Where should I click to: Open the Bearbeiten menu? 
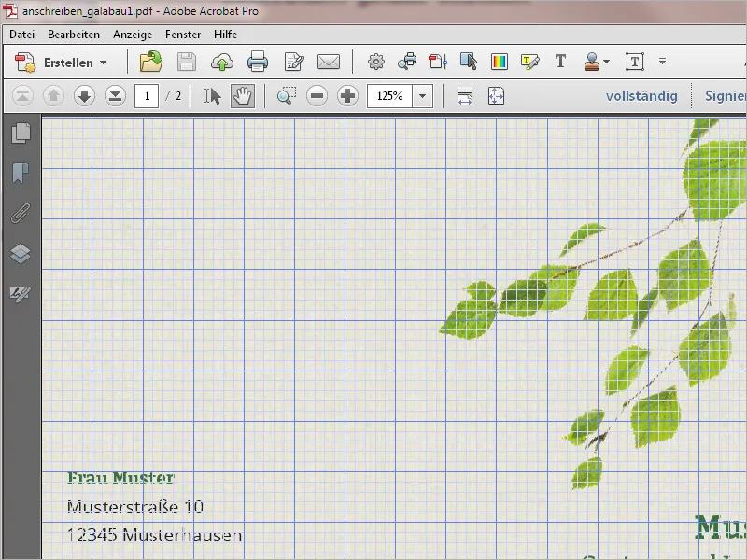click(74, 35)
